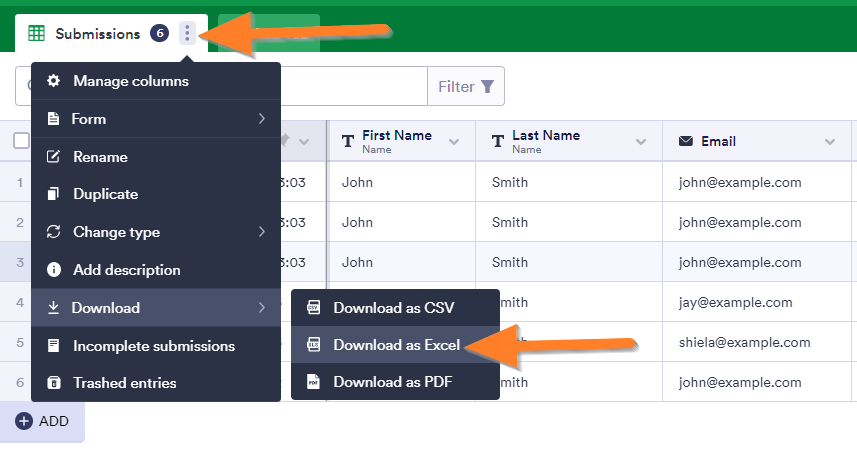Click the PDF file icon
Screen dimensions: 857x450
point(313,382)
